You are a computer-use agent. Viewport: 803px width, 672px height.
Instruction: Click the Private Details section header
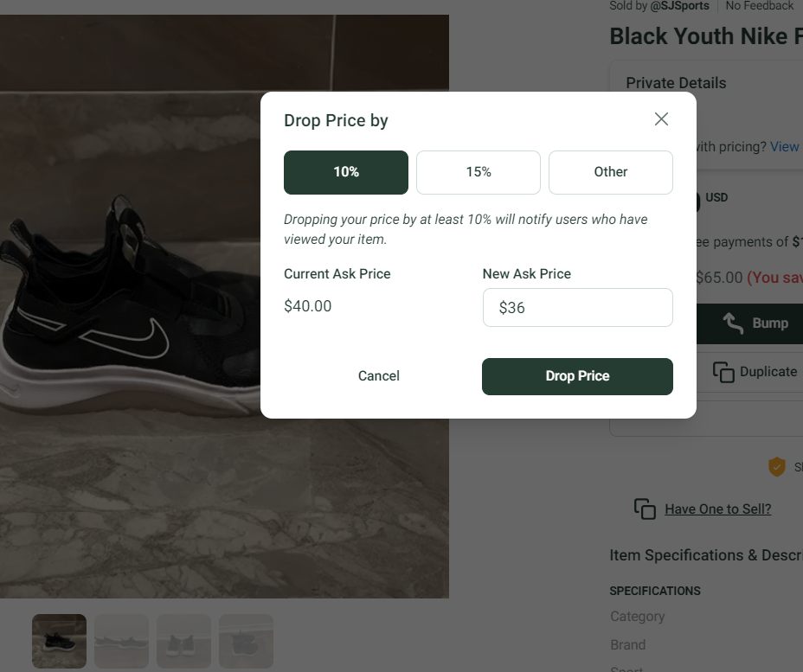676,83
